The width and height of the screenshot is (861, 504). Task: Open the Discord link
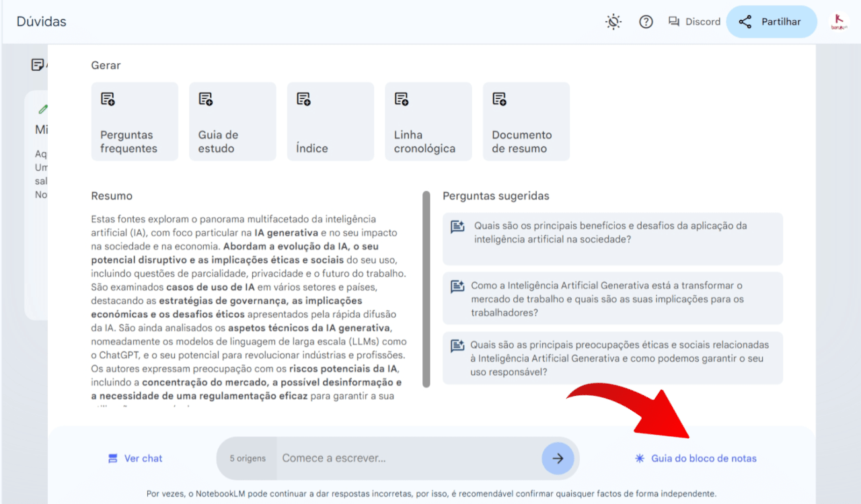(694, 22)
